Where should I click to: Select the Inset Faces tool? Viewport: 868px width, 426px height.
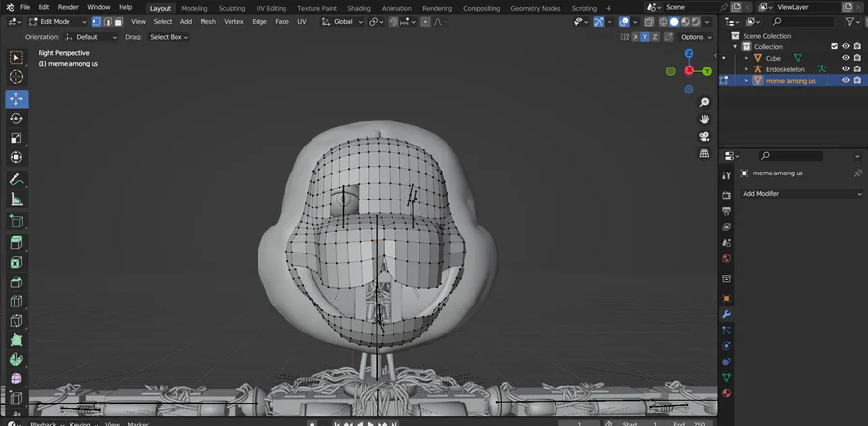pos(16,262)
